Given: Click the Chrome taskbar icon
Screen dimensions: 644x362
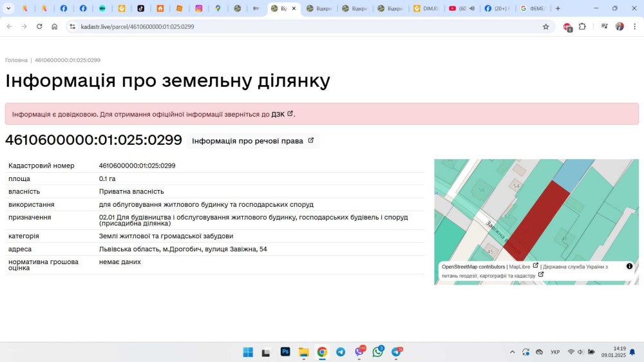Looking at the screenshot, I should (x=322, y=352).
